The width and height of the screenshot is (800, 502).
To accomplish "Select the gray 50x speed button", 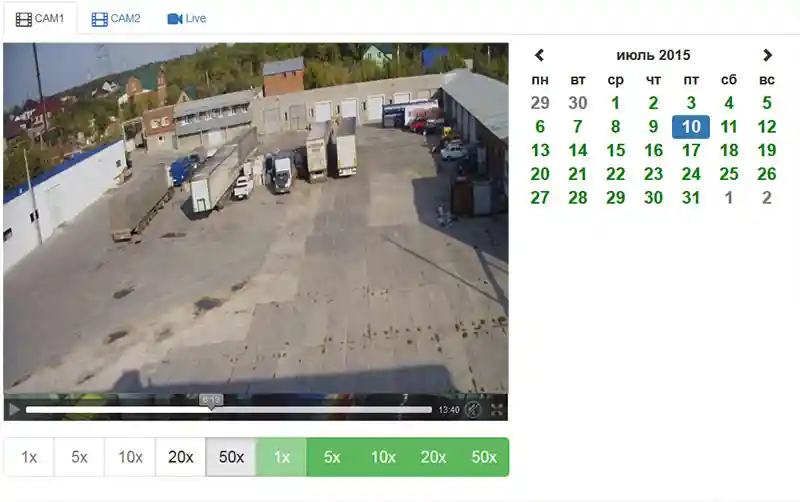I will pos(231,457).
